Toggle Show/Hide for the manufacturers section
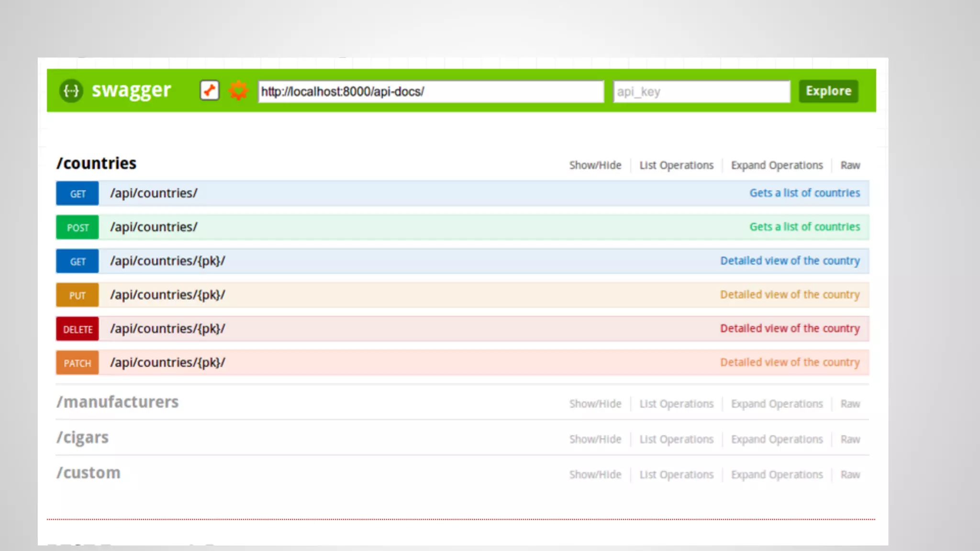Image resolution: width=980 pixels, height=551 pixels. [595, 404]
